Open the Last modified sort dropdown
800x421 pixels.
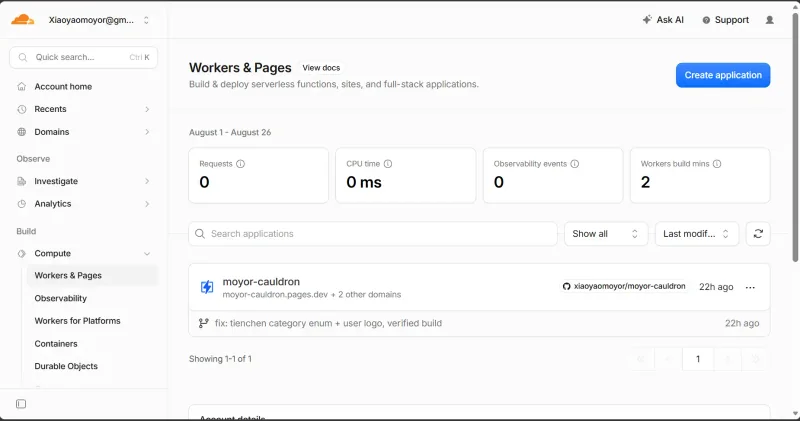(x=696, y=234)
